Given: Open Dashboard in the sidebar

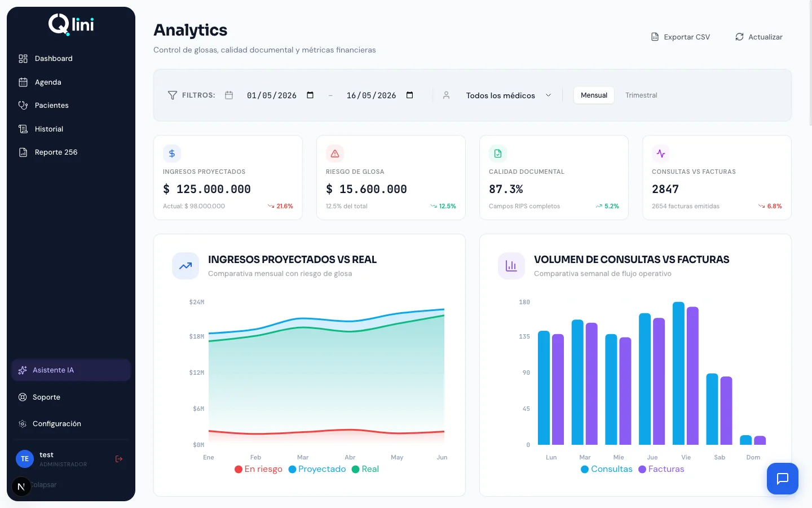Looking at the screenshot, I should point(71,59).
